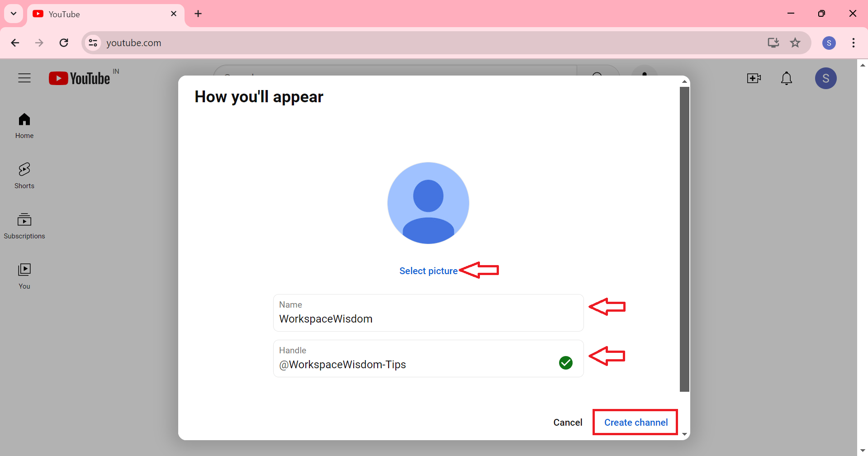Open Shorts from the sidebar
The width and height of the screenshot is (868, 456).
pos(24,176)
